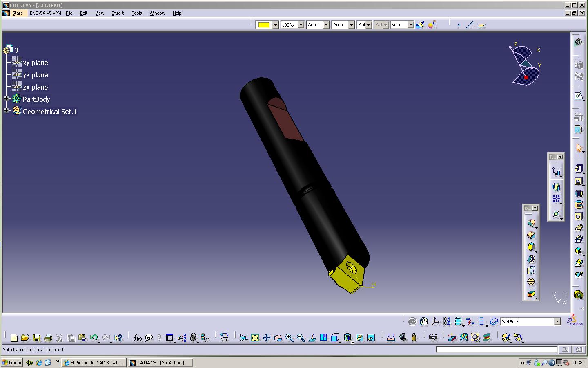Print using the printer icon
Viewport: 588px width, 368px height.
click(48, 338)
